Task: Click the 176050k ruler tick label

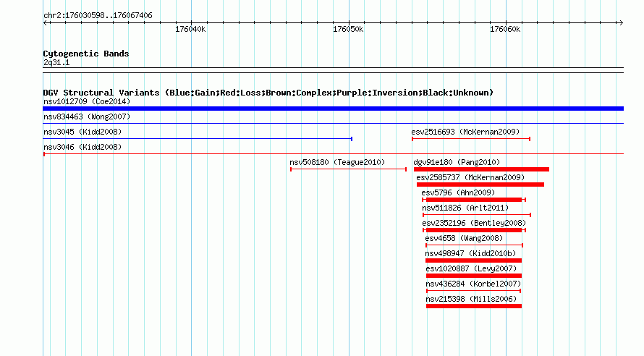Action: (x=348, y=29)
